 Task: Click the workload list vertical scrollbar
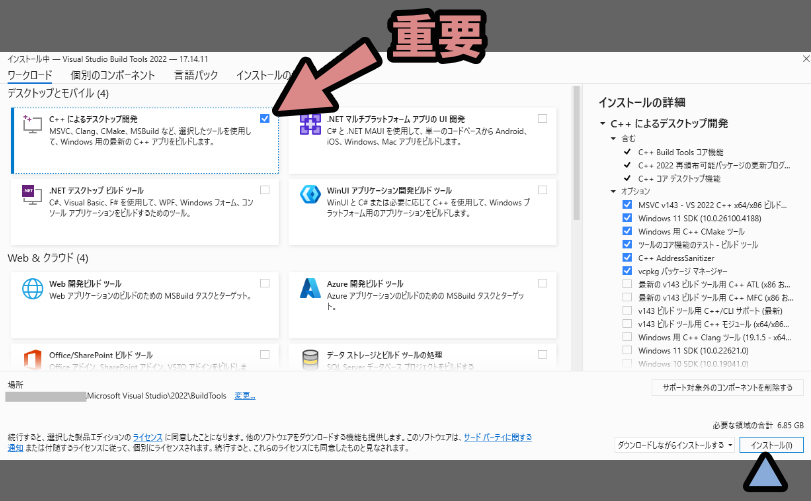click(x=576, y=155)
